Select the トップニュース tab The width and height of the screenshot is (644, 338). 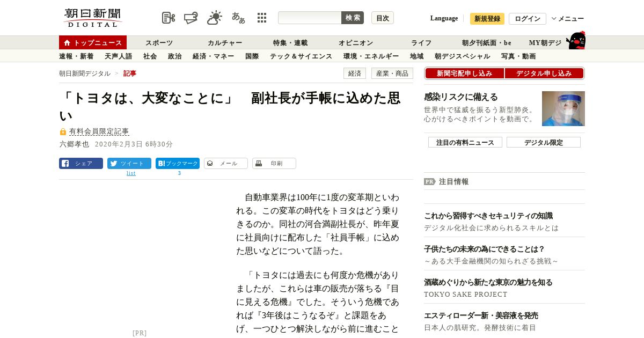coord(93,42)
